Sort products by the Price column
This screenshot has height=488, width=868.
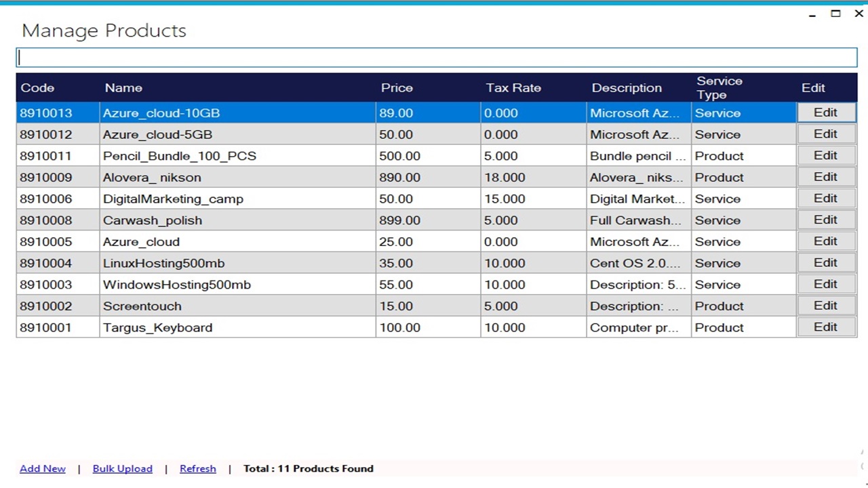pyautogui.click(x=397, y=87)
